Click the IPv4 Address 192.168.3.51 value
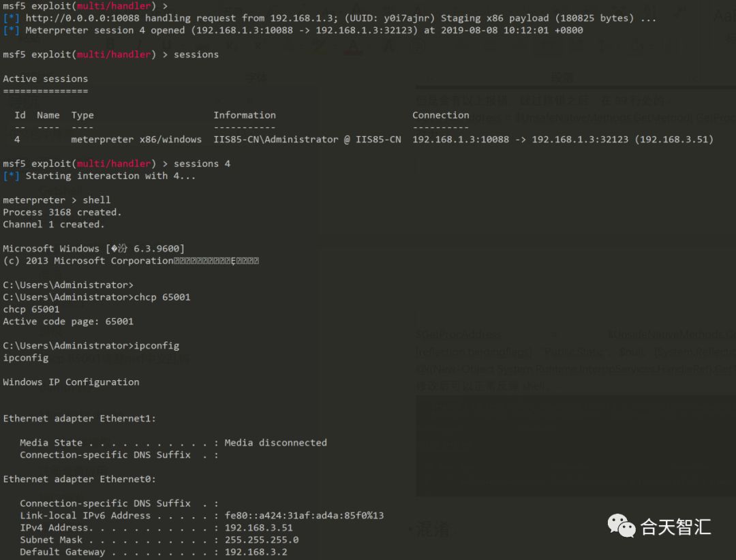 [x=259, y=527]
